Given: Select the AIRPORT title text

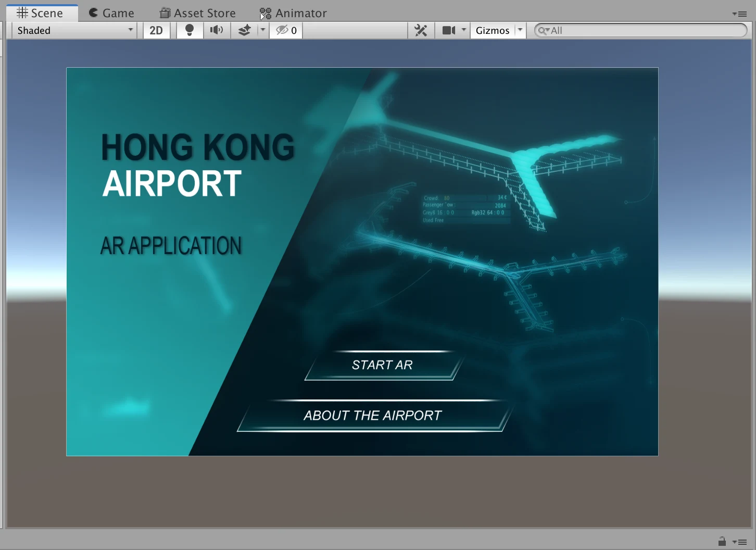Looking at the screenshot, I should tap(172, 183).
